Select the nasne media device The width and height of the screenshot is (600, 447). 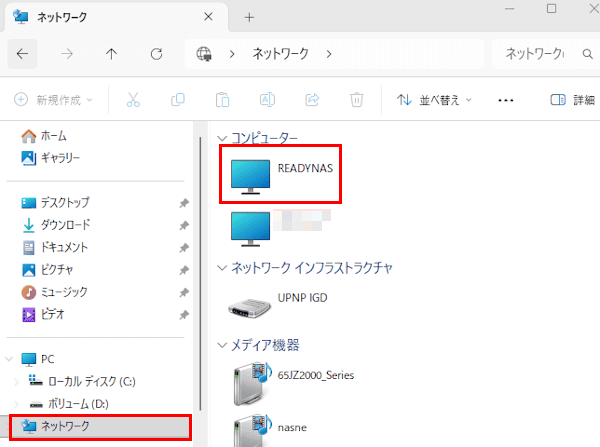(270, 430)
